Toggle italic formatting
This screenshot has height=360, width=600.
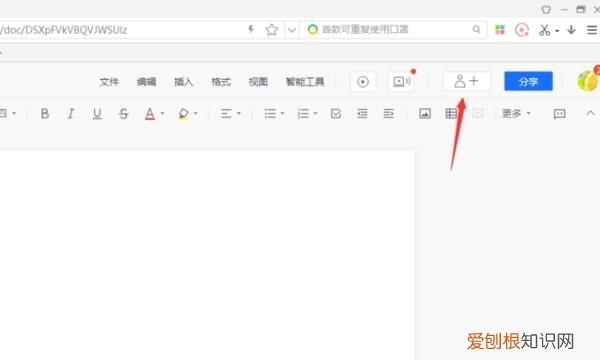(70, 114)
